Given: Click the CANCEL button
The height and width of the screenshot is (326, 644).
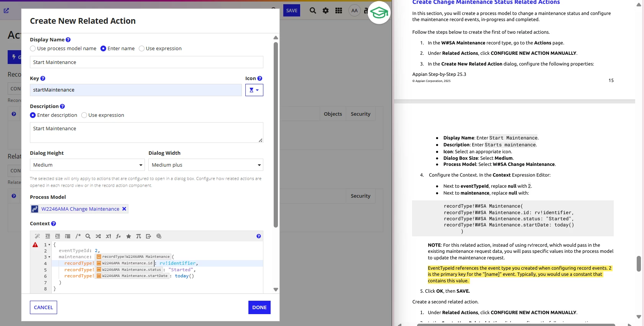Looking at the screenshot, I should (43, 307).
